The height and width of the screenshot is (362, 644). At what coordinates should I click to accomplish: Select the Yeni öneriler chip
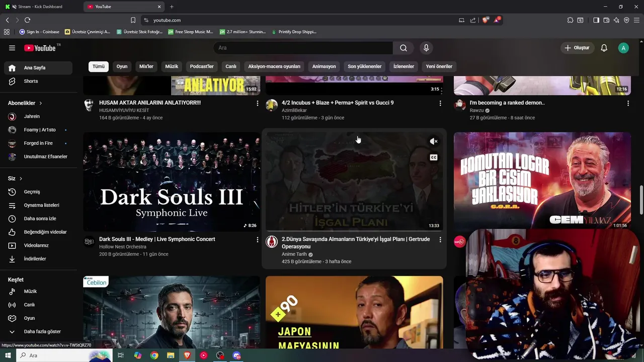pos(439,66)
